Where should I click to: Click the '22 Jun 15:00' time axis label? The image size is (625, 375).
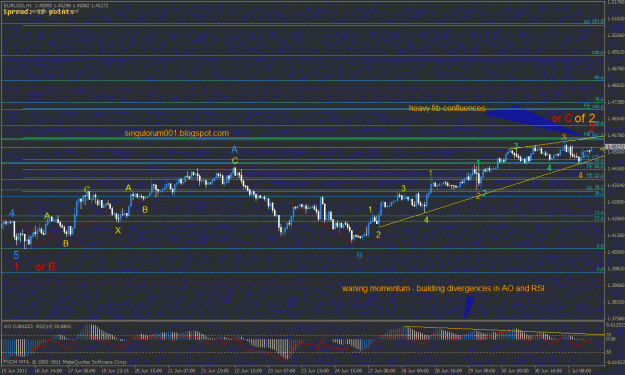(248, 371)
